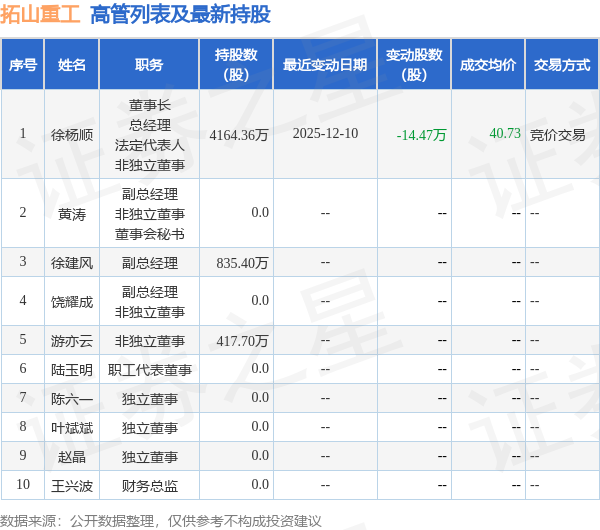This screenshot has width=600, height=530.
Task: Select the 交易方式 column header
Action: (x=562, y=64)
